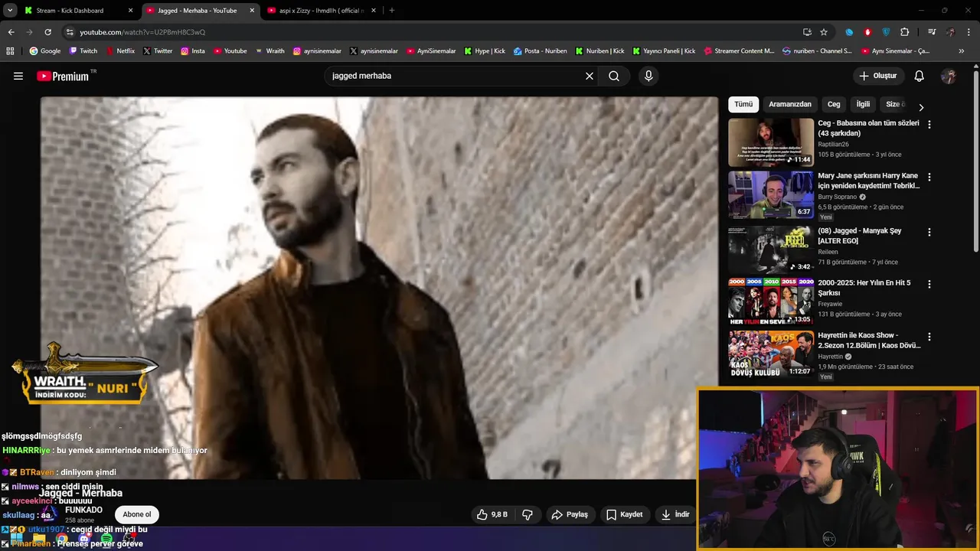The width and height of the screenshot is (980, 551).
Task: Click the Oluştur create button
Action: coord(878,76)
